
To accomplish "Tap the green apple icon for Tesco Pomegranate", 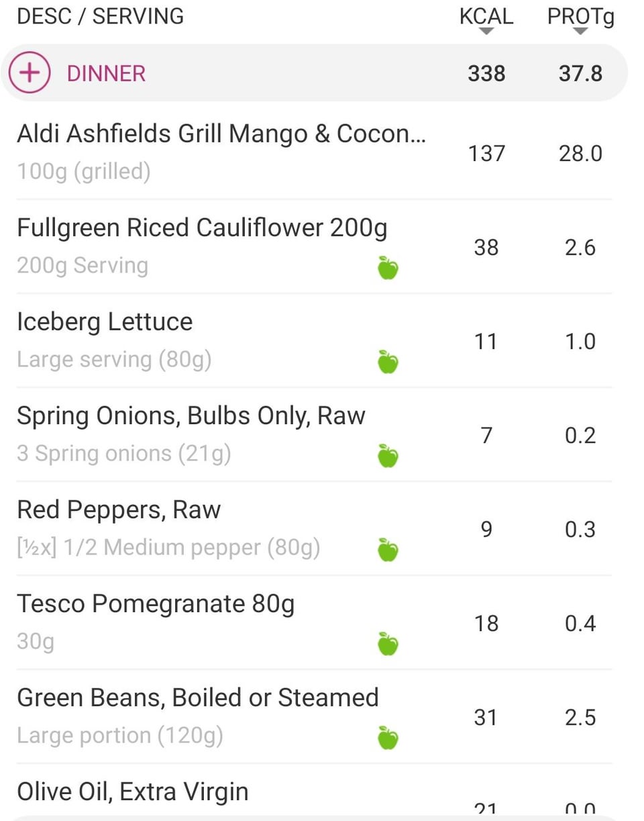I will 388,644.
